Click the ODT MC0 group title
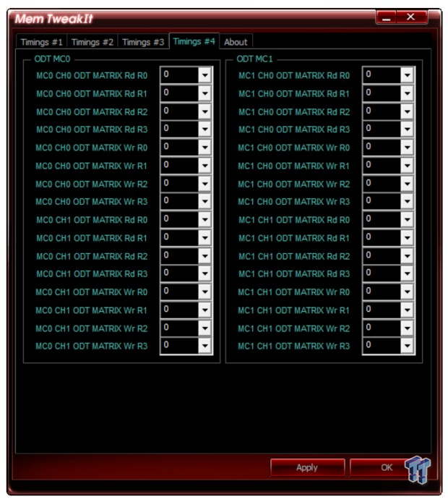448x502 pixels. pyautogui.click(x=52, y=59)
